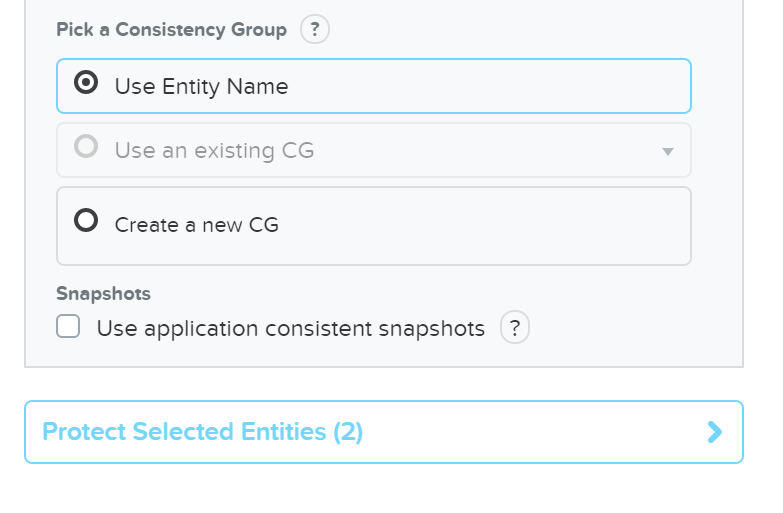Click the Use application consistent snapshots label
The width and height of the screenshot is (783, 513).
pos(290,328)
